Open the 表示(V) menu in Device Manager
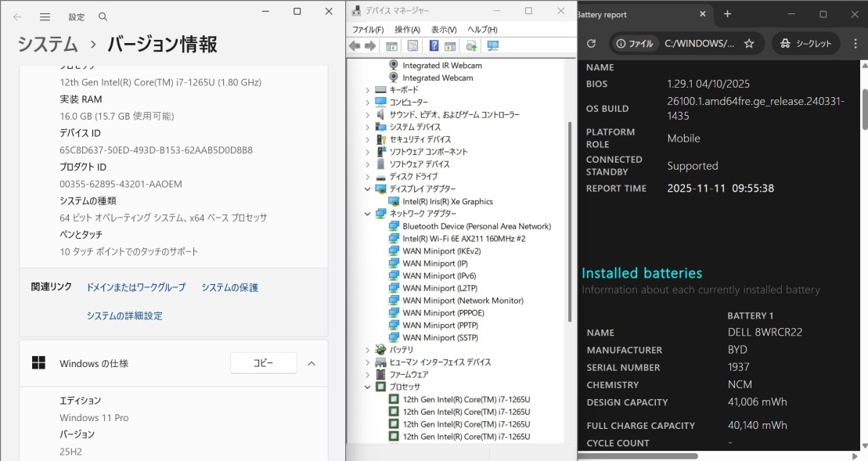868x461 pixels. 444,30
